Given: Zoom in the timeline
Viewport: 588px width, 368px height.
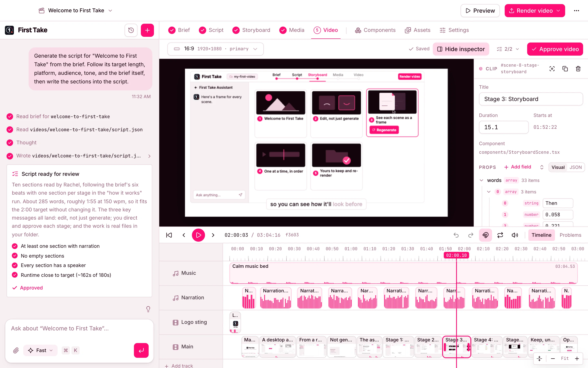Looking at the screenshot, I should point(577,358).
